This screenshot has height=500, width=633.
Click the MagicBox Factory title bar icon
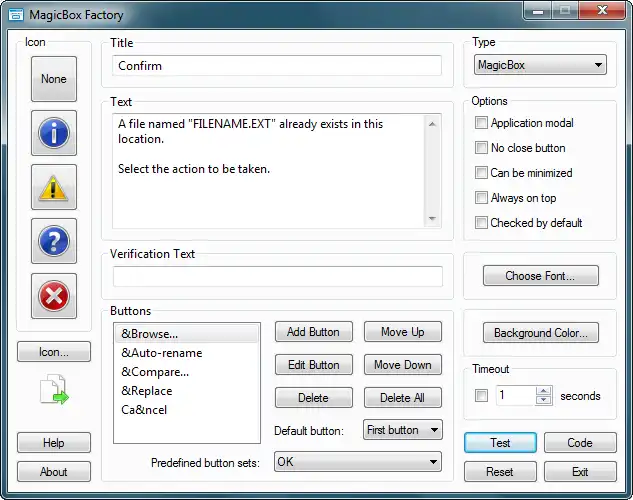(16, 15)
